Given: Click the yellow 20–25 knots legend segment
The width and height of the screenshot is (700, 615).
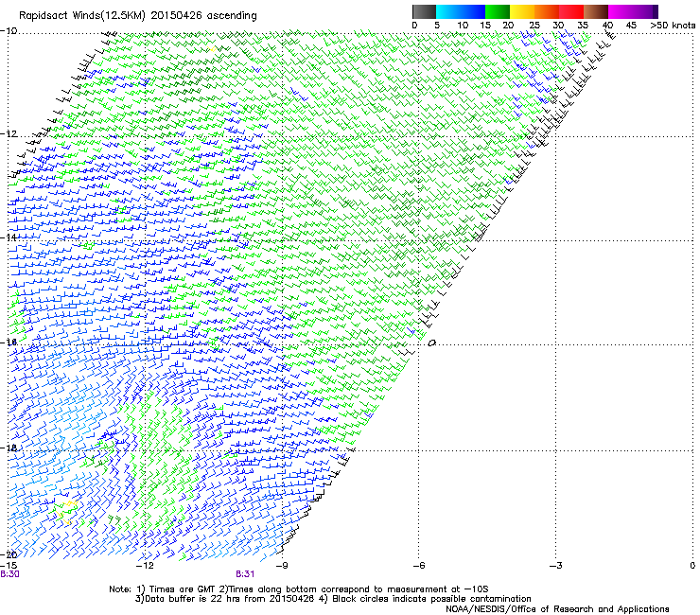Looking at the screenshot, I should [x=522, y=11].
